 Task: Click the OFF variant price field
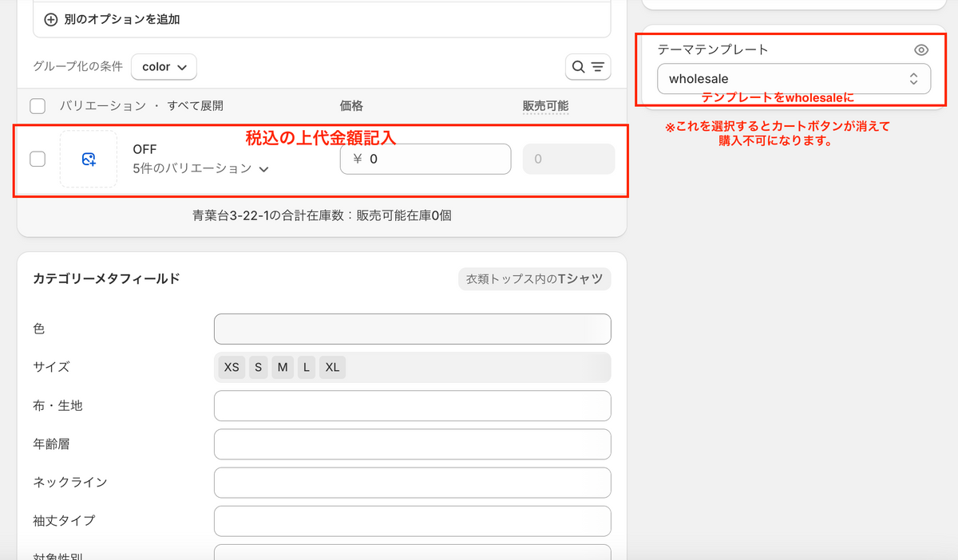426,159
